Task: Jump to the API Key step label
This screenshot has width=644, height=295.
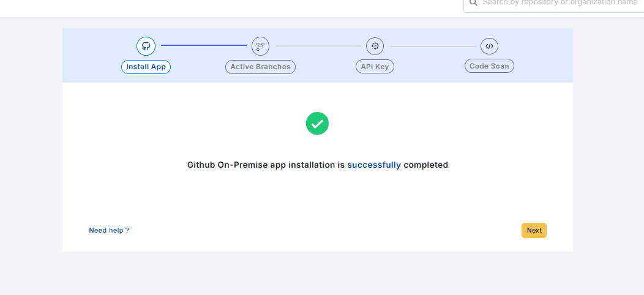Action: tap(375, 67)
